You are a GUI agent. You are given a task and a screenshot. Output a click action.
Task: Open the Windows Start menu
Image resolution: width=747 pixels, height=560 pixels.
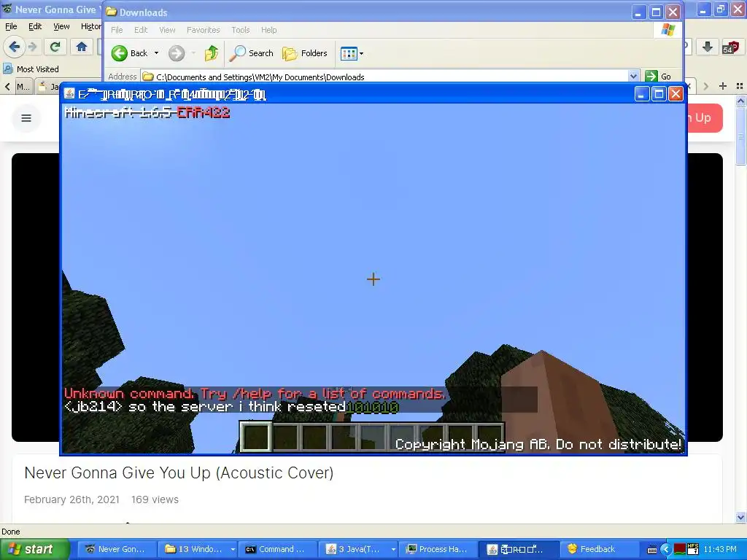click(34, 549)
